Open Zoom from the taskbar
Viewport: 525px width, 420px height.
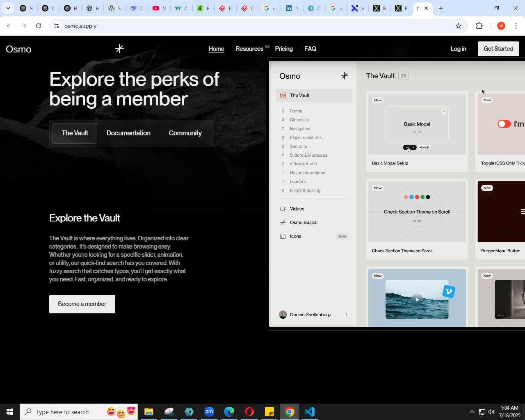[x=209, y=412]
